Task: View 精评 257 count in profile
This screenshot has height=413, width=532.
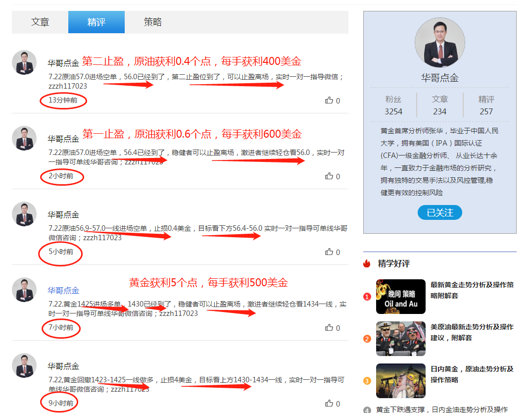Action: (x=486, y=105)
